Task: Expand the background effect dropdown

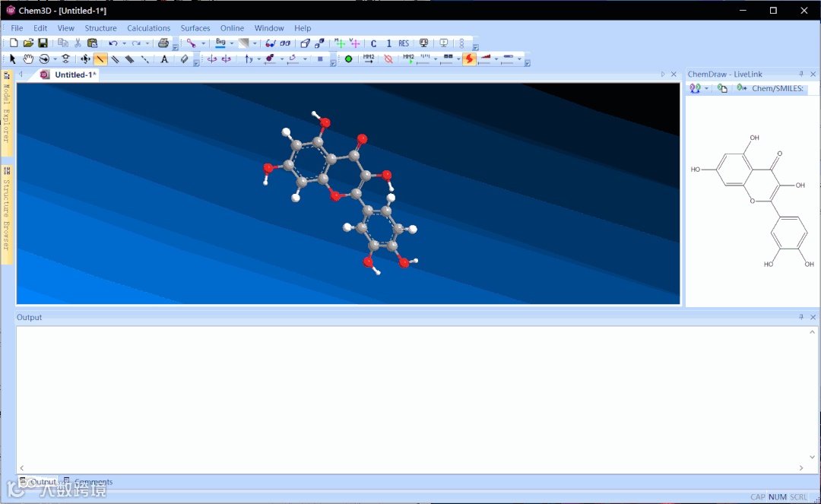Action: 255,43
